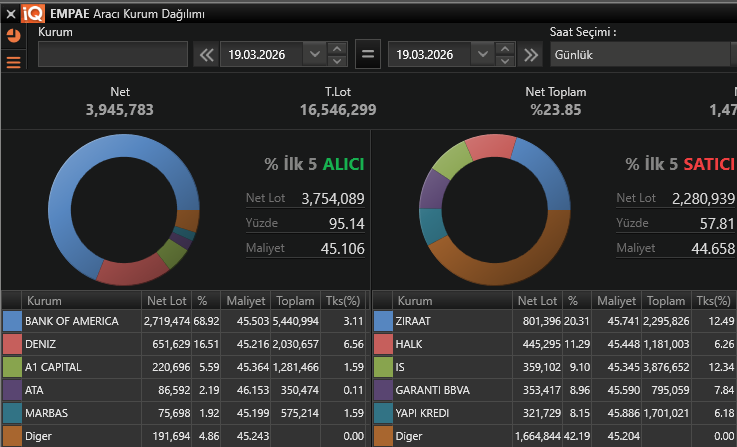Screen dimensions: 737x447
Task: Open the orange hamburger menu icon
Action: pos(13,63)
